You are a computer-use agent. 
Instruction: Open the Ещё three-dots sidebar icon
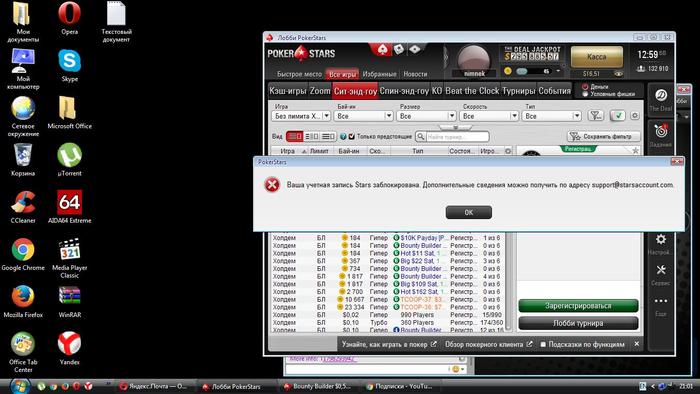(x=661, y=301)
